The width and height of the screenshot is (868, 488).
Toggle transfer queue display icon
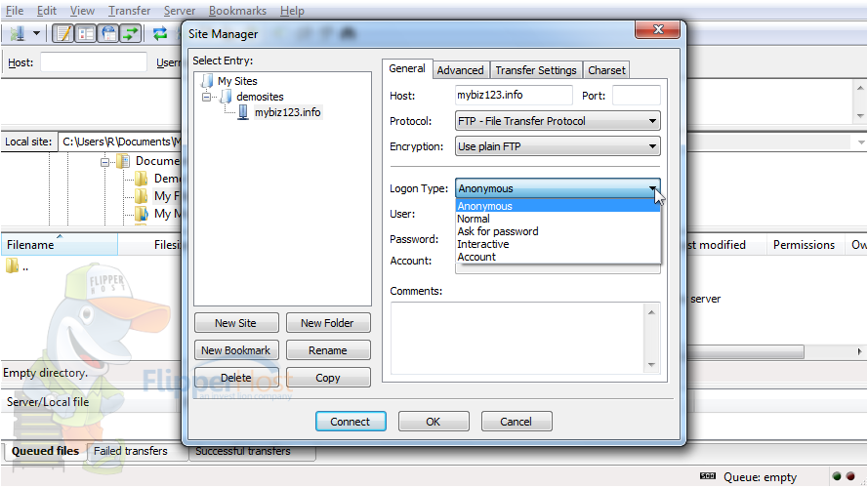click(131, 34)
